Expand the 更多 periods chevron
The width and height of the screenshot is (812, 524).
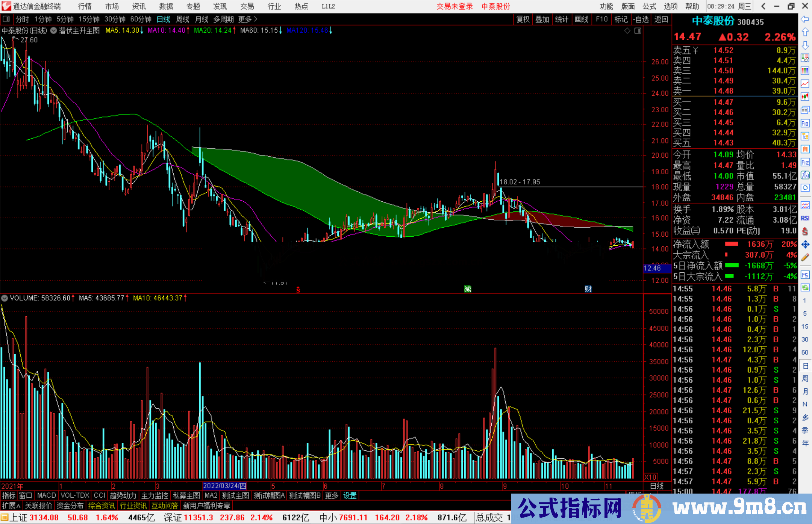pyautogui.click(x=256, y=19)
